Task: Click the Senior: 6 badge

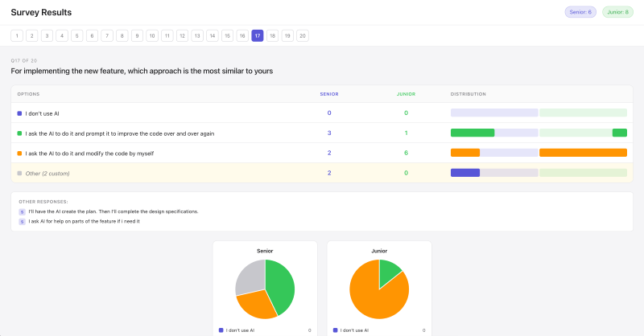Action: (x=580, y=12)
